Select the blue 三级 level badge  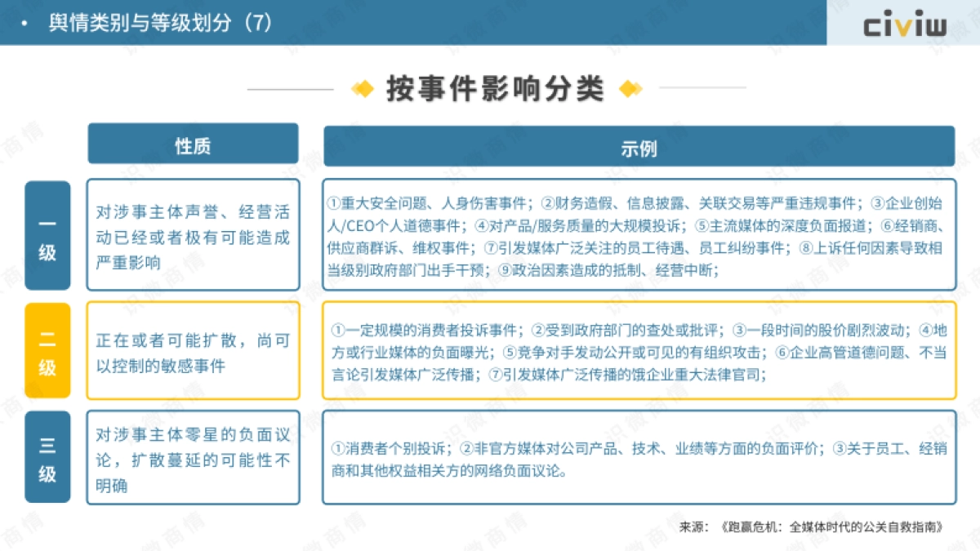(47, 457)
